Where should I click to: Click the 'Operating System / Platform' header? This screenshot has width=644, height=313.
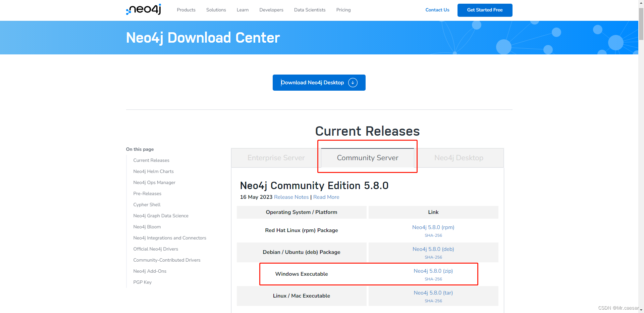302,212
